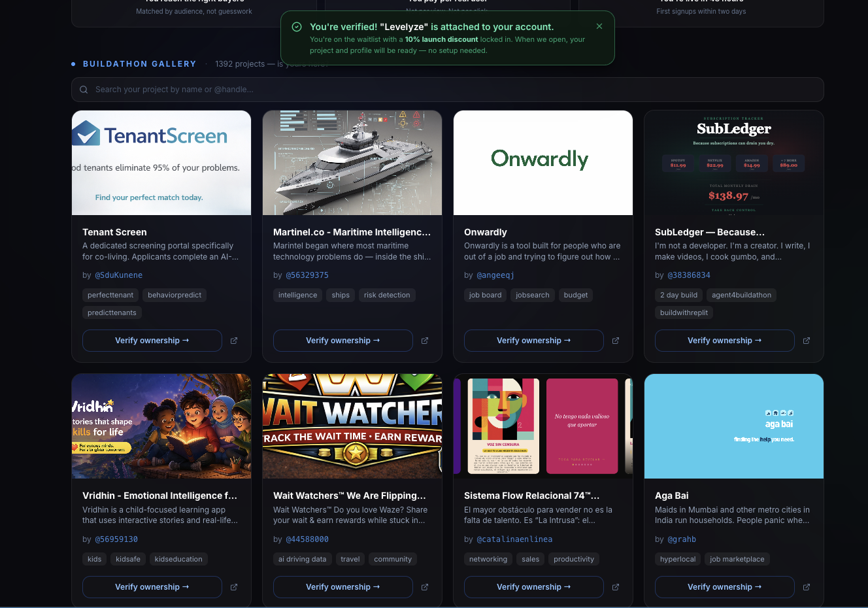
Task: Select the 2 day build tag
Action: pos(678,295)
